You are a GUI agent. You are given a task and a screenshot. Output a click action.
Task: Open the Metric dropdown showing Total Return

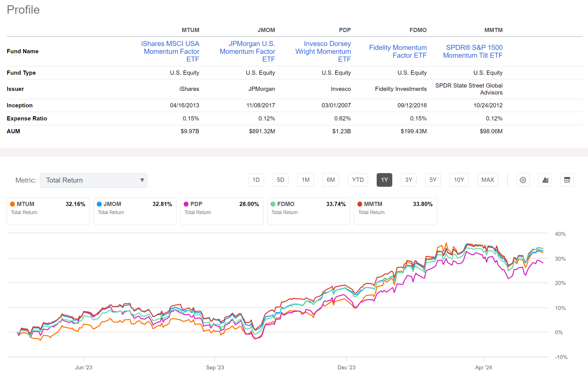click(93, 180)
